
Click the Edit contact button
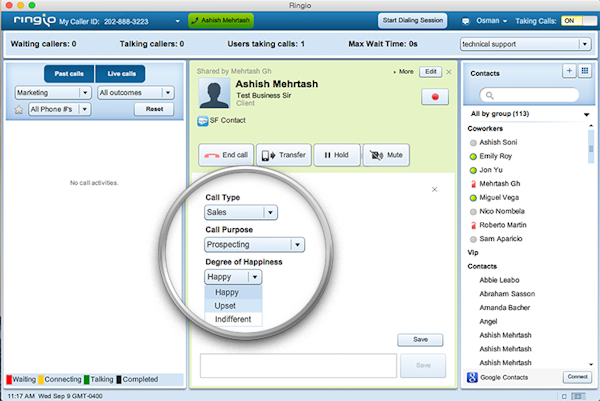click(430, 72)
